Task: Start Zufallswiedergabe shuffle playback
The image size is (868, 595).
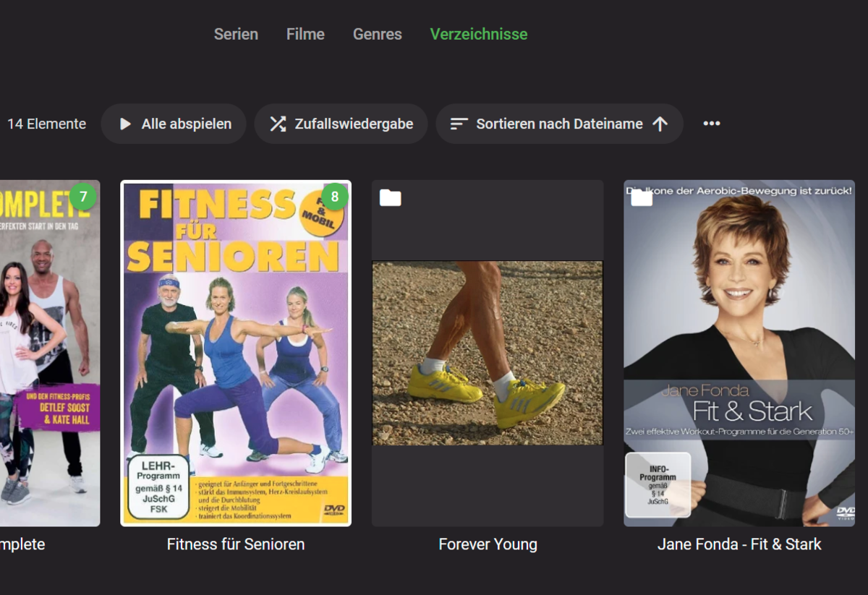Action: [341, 124]
